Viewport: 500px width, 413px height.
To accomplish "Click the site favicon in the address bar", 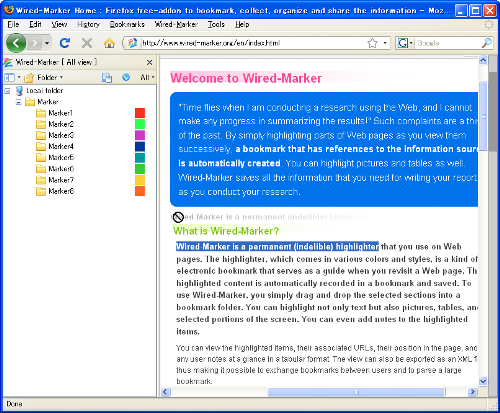I will point(132,43).
